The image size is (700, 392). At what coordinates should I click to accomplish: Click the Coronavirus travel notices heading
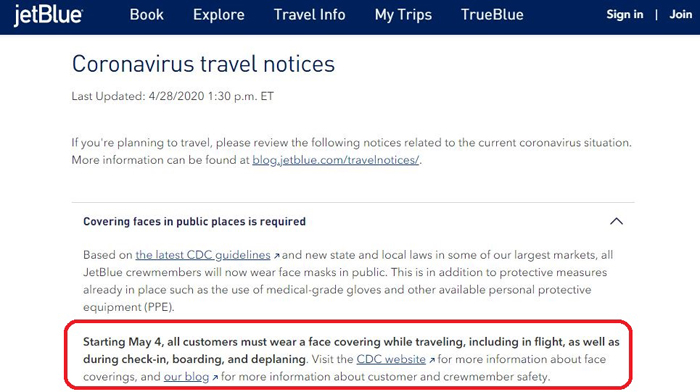coord(203,64)
